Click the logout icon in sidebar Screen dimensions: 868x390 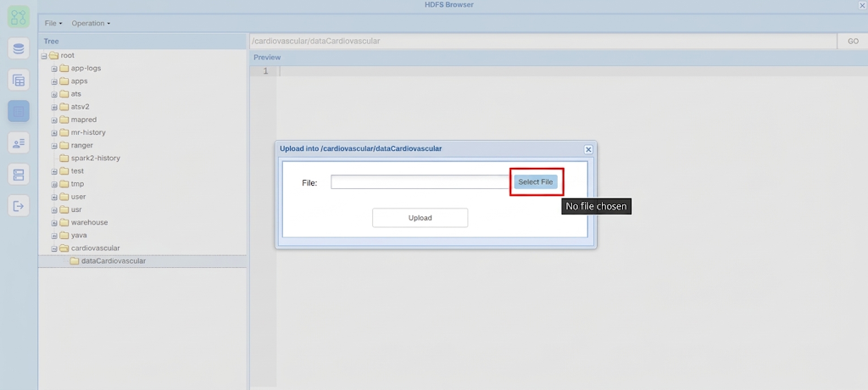(19, 206)
